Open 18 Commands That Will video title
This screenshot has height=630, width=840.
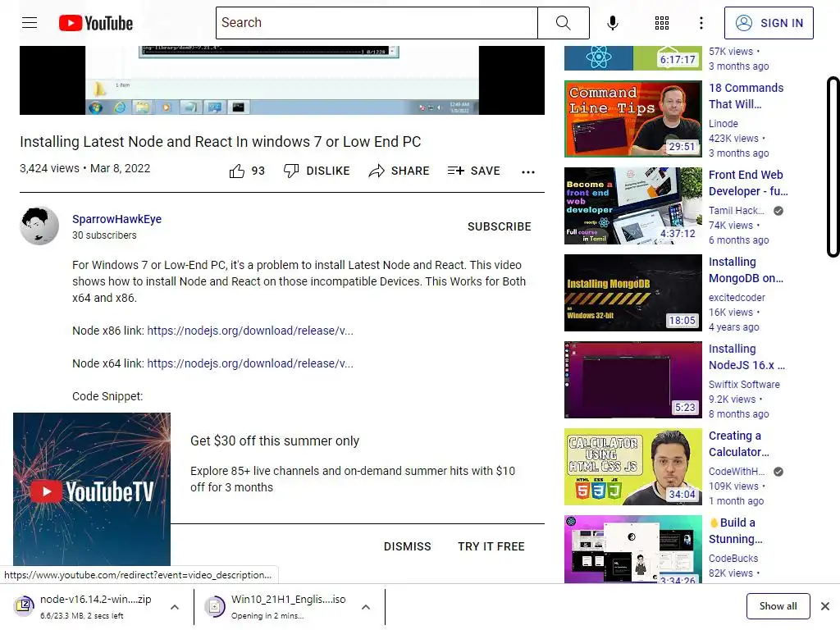[746, 96]
